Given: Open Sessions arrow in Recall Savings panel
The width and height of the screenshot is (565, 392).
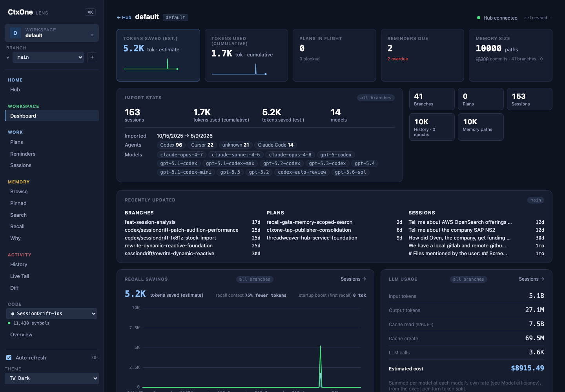Looking at the screenshot, I should pos(353,279).
